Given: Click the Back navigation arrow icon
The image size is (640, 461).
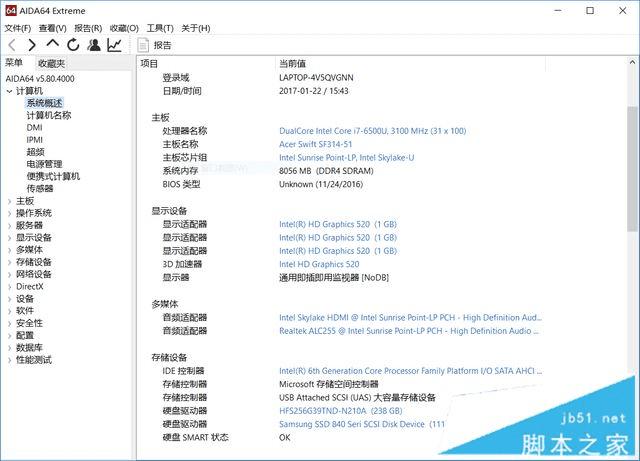Looking at the screenshot, I should coord(12,45).
